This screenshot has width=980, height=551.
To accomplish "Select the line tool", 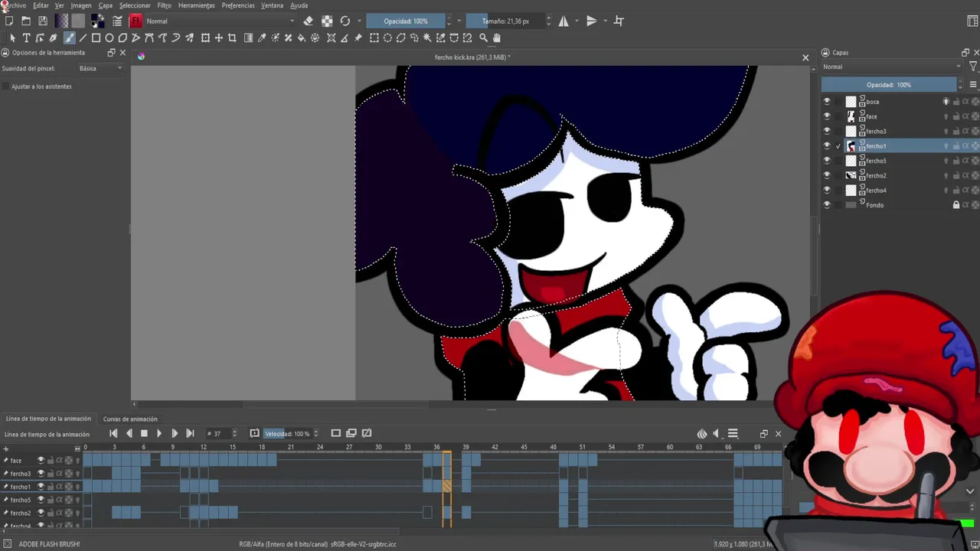I will pyautogui.click(x=83, y=37).
